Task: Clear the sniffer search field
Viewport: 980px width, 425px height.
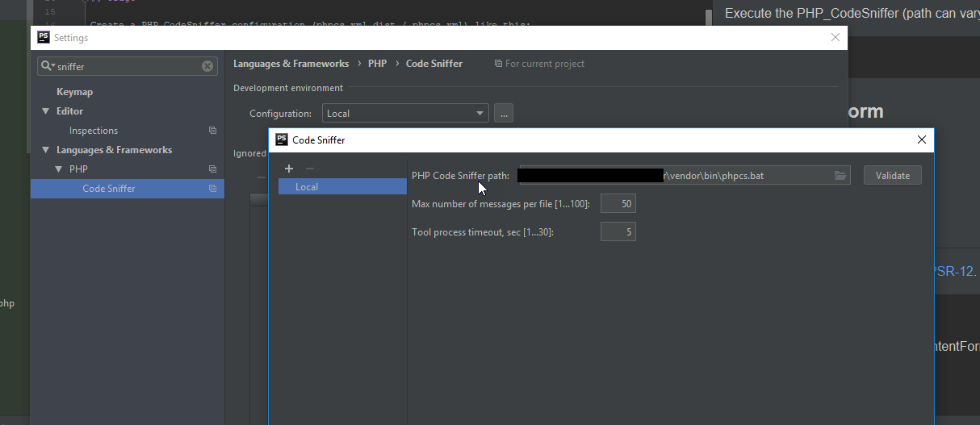Action: (207, 67)
